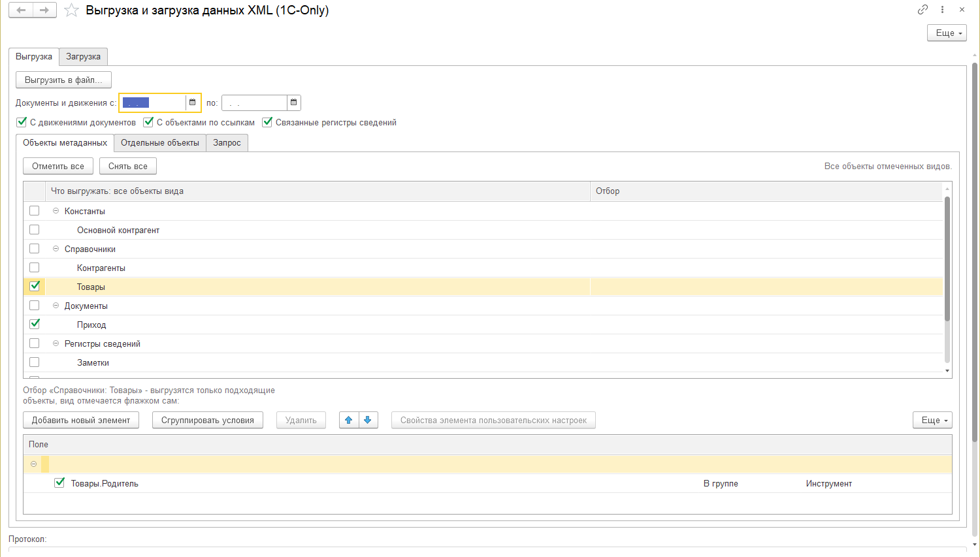Click the start date input field
980x557 pixels.
tap(153, 103)
